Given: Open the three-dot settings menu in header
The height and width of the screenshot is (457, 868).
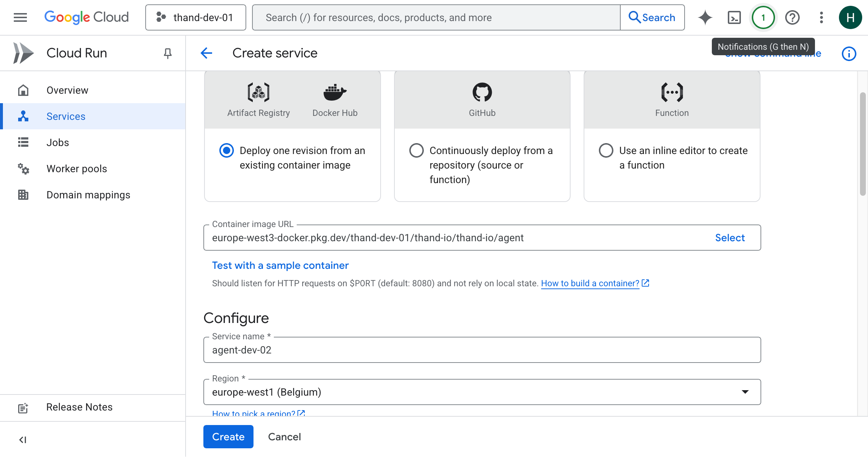Looking at the screenshot, I should (x=821, y=17).
